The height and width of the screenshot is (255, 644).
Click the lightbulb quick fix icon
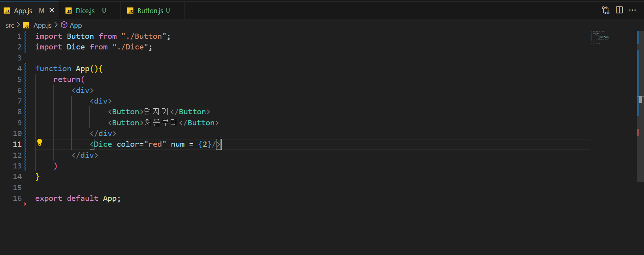40,142
